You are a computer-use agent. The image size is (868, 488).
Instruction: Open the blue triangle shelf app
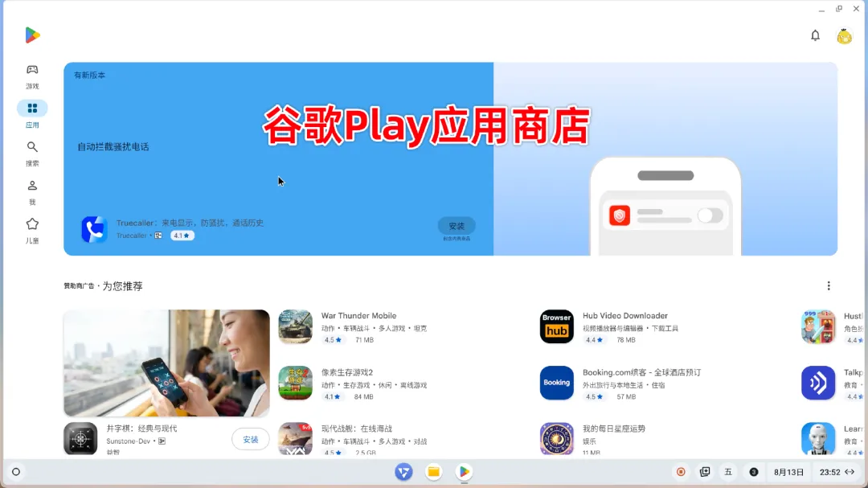coord(403,472)
